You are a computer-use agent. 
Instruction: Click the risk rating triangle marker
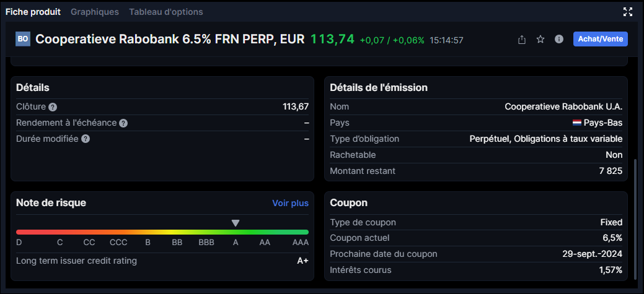236,223
